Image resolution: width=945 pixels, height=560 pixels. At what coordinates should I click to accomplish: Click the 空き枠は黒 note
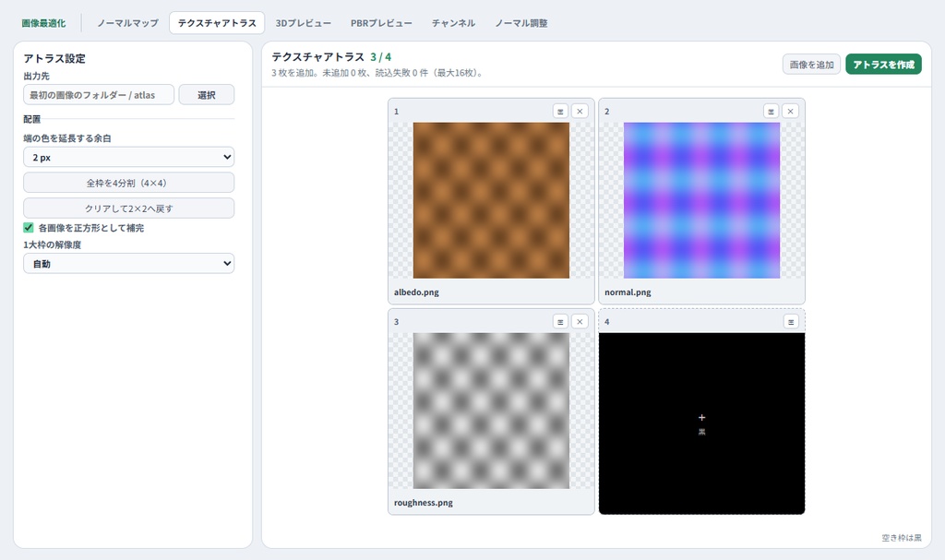pyautogui.click(x=902, y=538)
